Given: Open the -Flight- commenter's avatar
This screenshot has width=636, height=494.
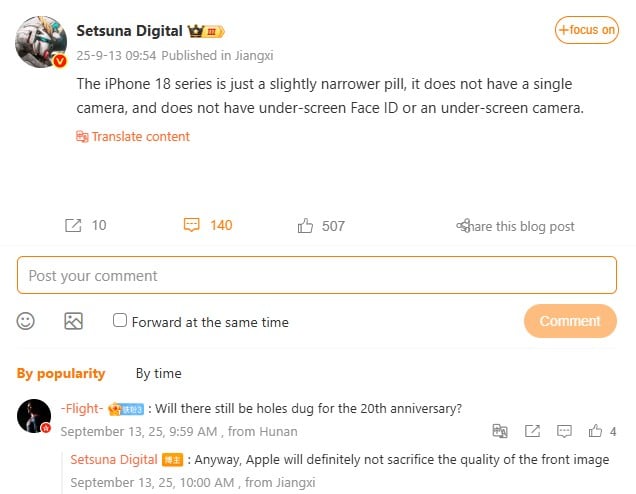Looking at the screenshot, I should click(35, 415).
